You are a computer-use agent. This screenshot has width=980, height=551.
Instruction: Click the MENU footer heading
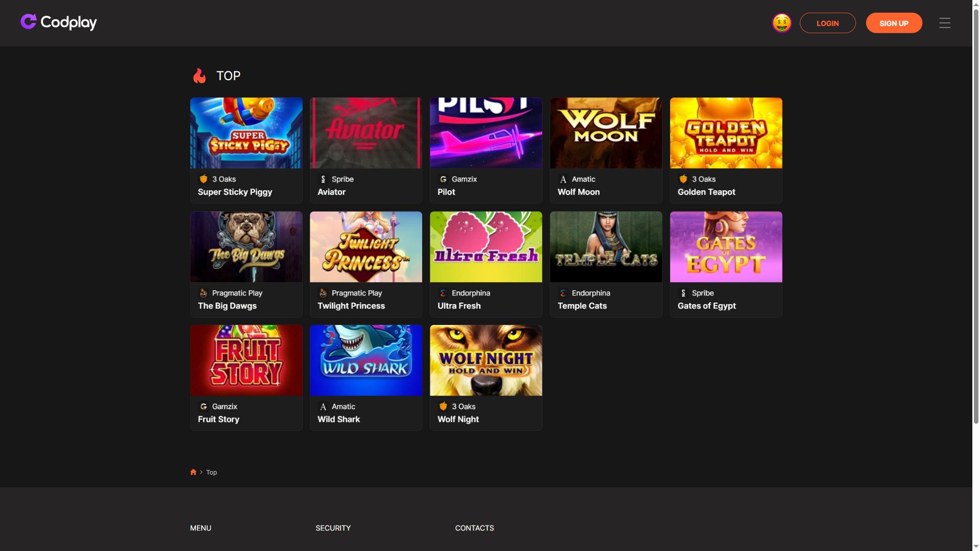[x=201, y=528]
